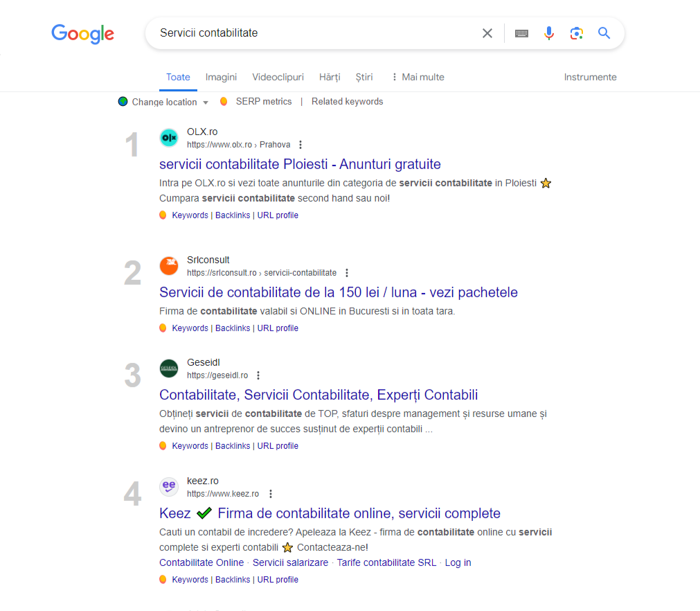This screenshot has width=700, height=611.
Task: Open the on-screen keyboard icon
Action: [x=521, y=33]
